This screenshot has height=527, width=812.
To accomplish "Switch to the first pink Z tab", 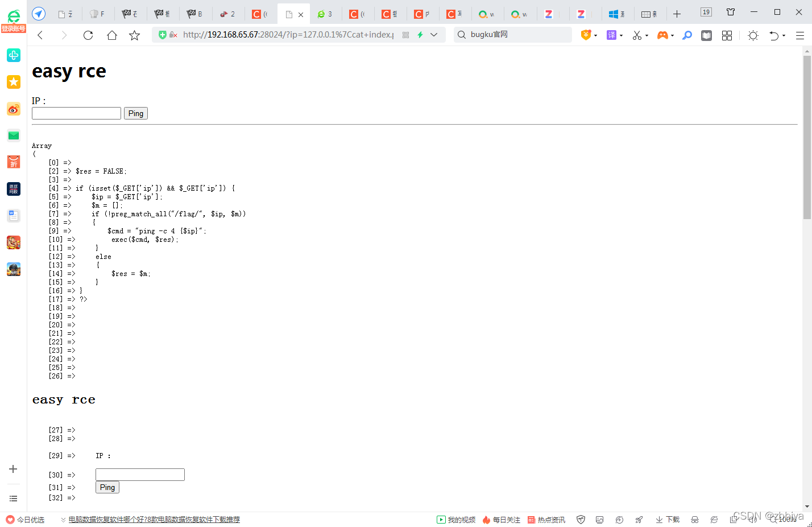I will (x=553, y=14).
